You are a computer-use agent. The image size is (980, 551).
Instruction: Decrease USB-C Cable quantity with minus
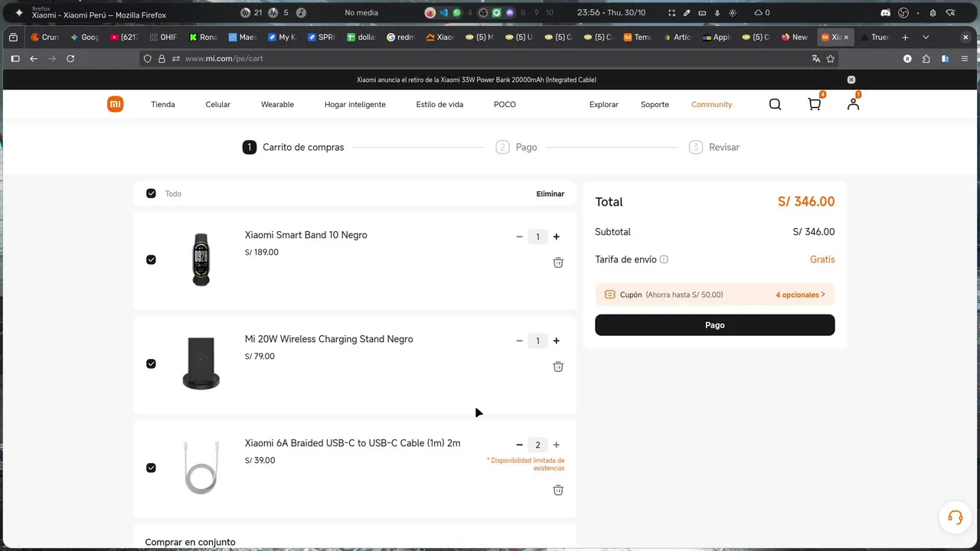(x=519, y=445)
